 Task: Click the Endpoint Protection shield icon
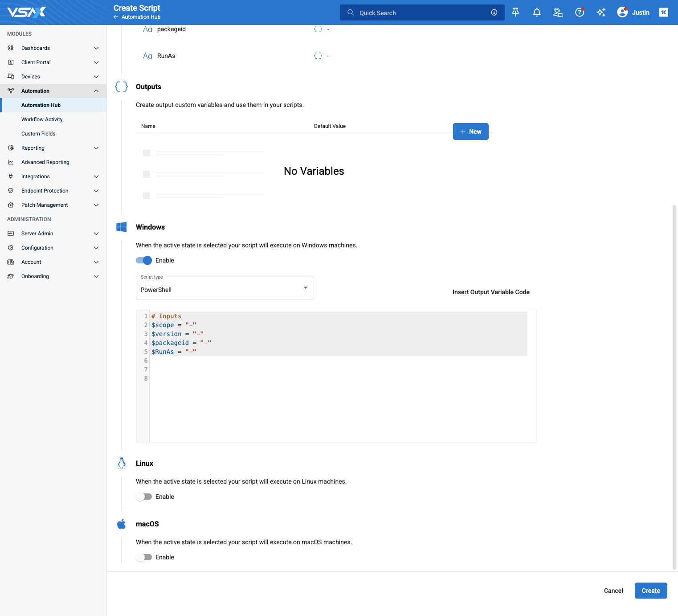pos(11,191)
